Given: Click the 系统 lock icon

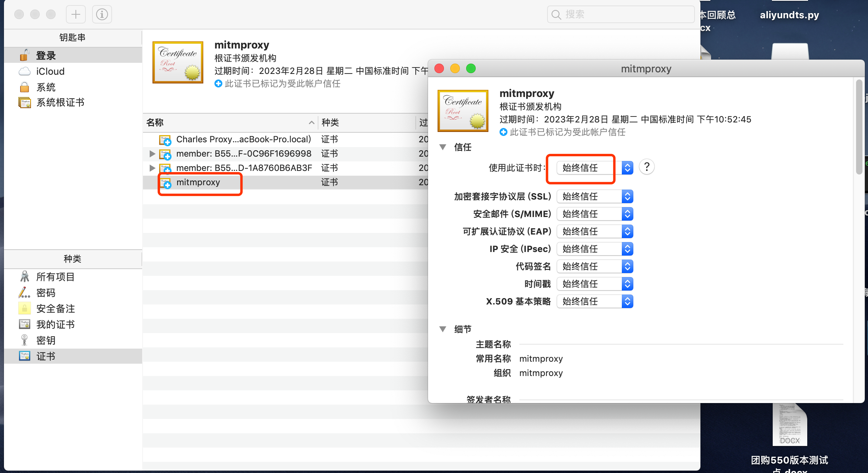Looking at the screenshot, I should [25, 87].
